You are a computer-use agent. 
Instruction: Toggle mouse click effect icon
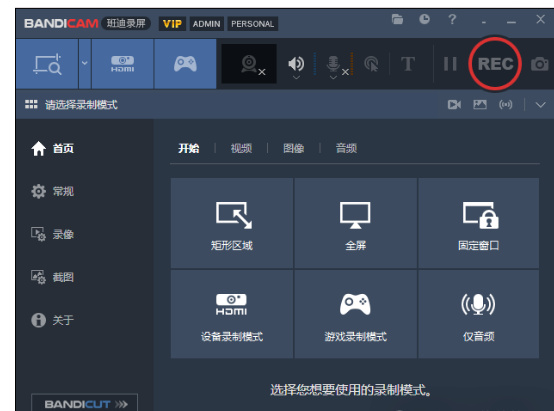[x=371, y=64]
